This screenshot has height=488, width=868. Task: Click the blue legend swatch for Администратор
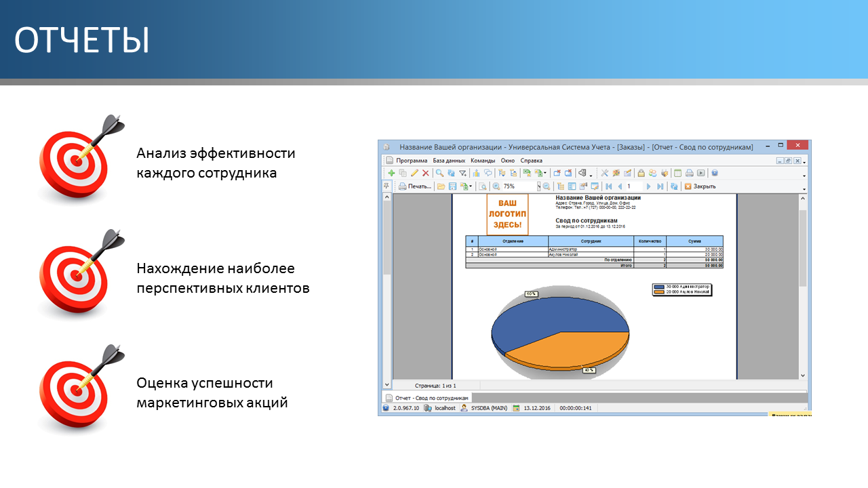pos(659,287)
